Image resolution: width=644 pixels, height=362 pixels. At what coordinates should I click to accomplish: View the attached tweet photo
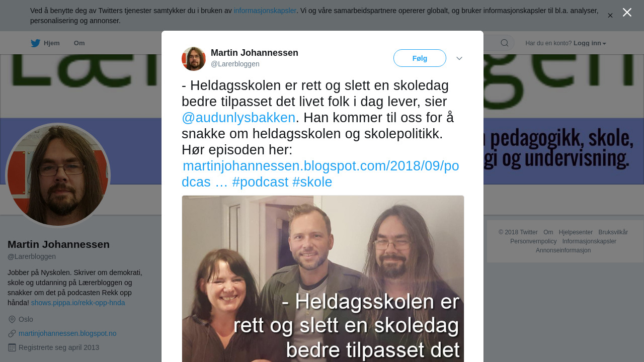point(323,279)
